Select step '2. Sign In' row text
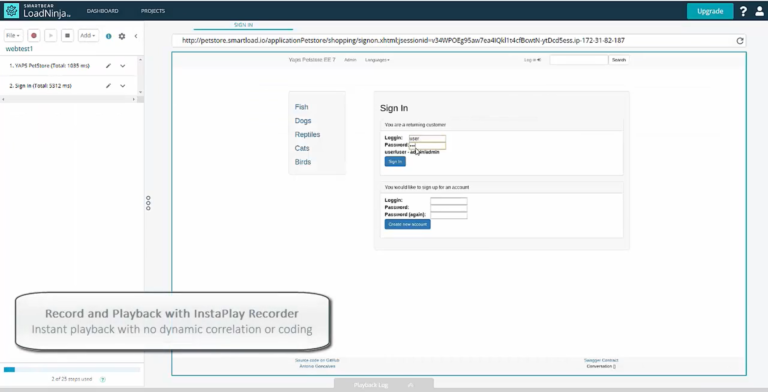Viewport: 768px width, 392px height. click(x=41, y=86)
